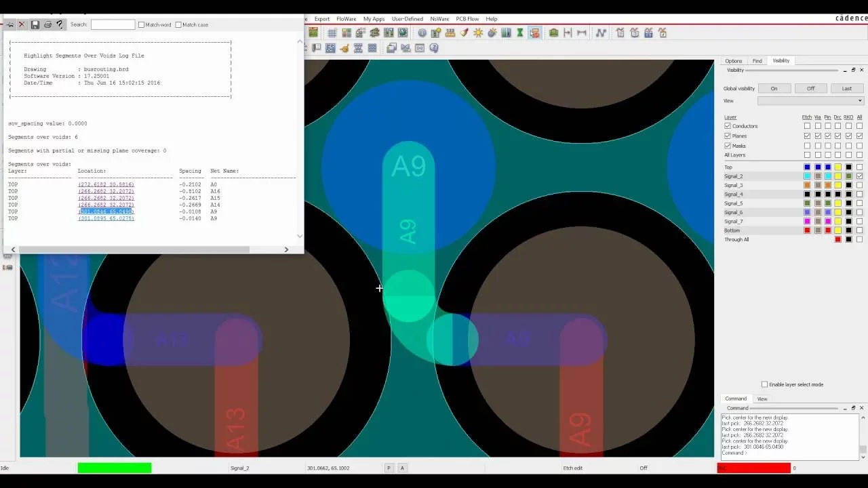The height and width of the screenshot is (488, 868).
Task: Open the View dropdown in the Visibility panel
Action: [x=811, y=101]
